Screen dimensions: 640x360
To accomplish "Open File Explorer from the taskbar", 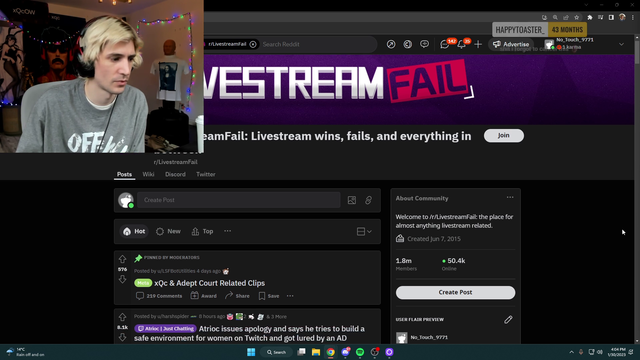I will [316, 352].
